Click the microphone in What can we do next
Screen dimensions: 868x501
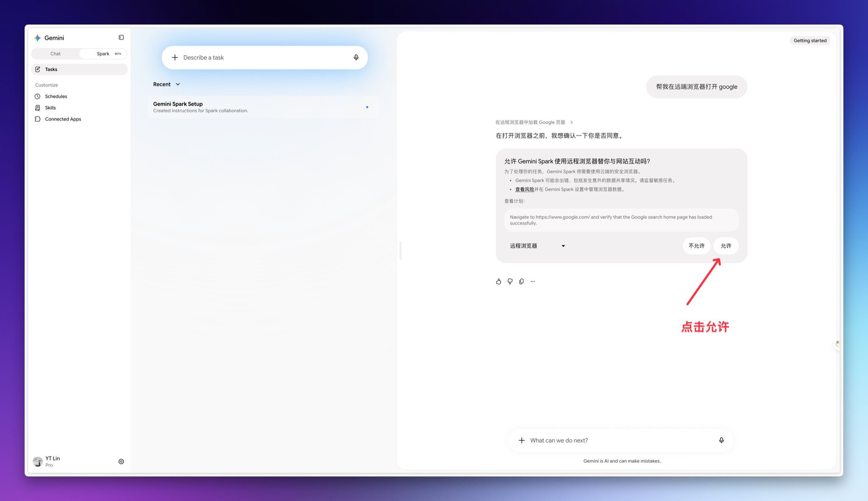click(x=721, y=440)
